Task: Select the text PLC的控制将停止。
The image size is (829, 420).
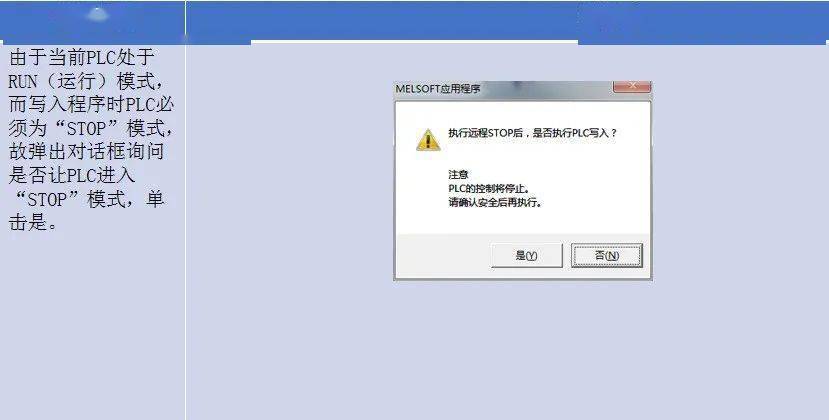Action: pos(489,188)
